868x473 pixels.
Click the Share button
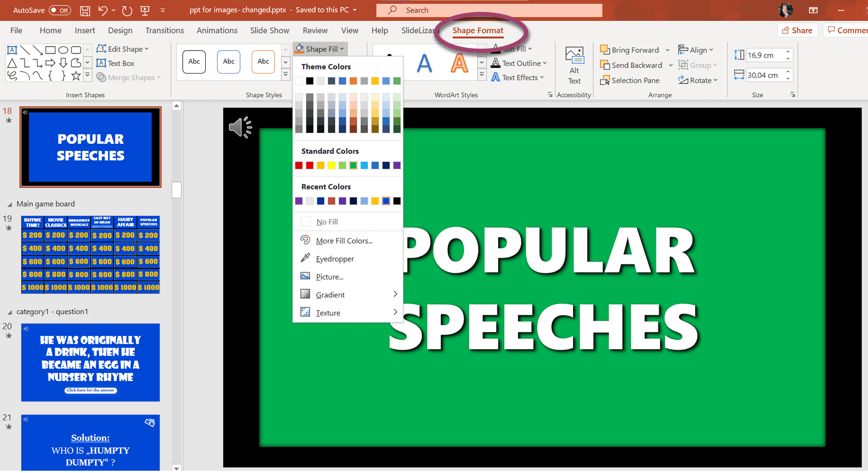click(x=798, y=30)
